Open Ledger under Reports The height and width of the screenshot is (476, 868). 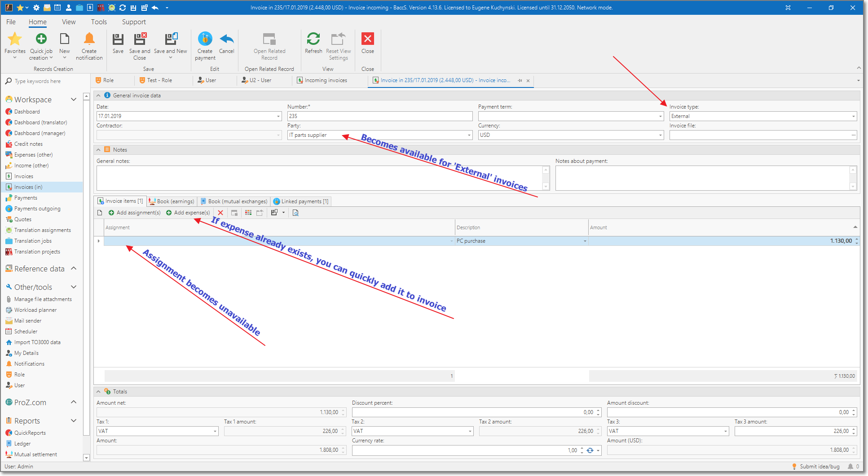tap(22, 444)
